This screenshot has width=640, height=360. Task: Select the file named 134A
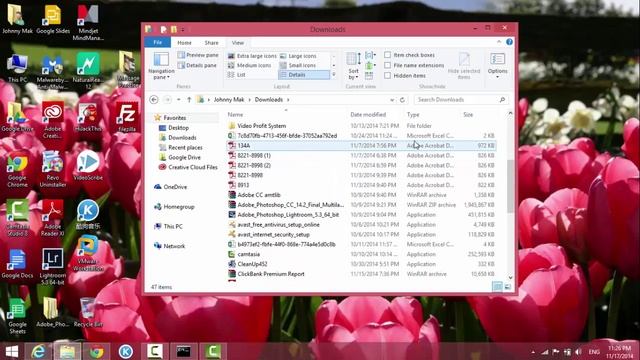click(361, 145)
